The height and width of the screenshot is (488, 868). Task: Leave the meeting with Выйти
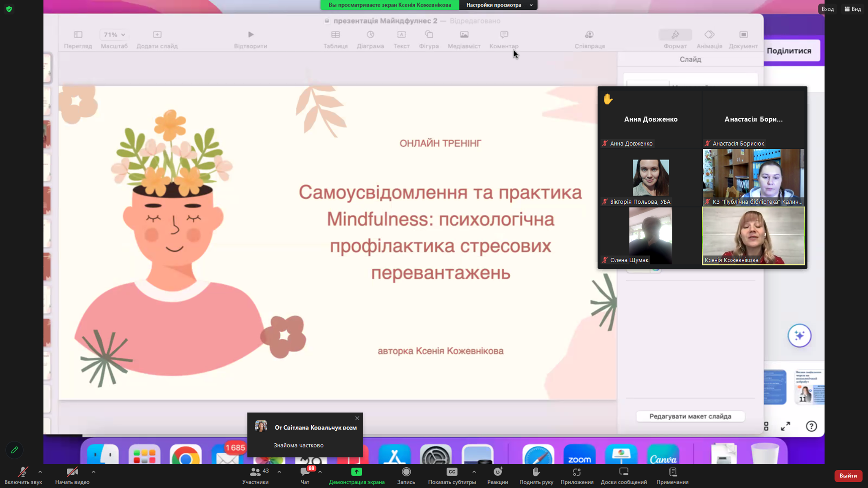848,475
